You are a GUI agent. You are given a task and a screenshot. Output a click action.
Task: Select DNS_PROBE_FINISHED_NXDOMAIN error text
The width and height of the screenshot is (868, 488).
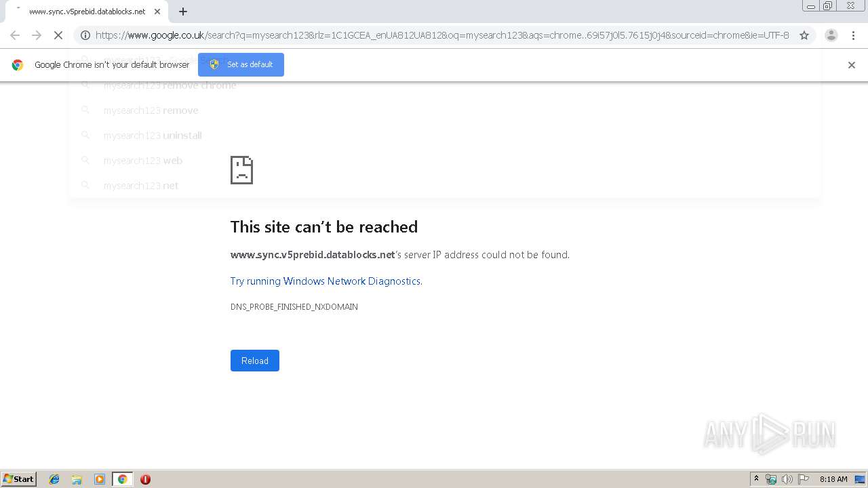pos(294,307)
